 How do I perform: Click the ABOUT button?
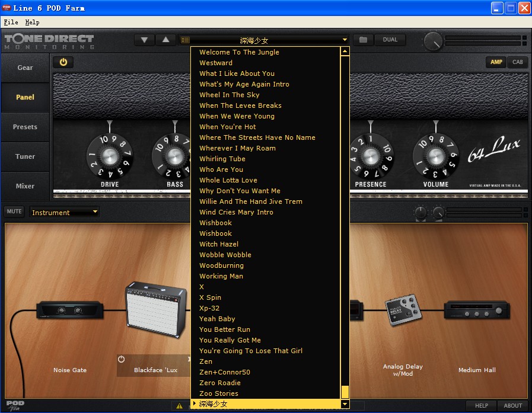(512, 405)
